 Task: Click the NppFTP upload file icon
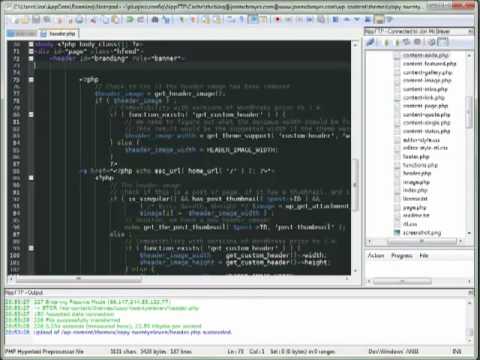(x=397, y=42)
